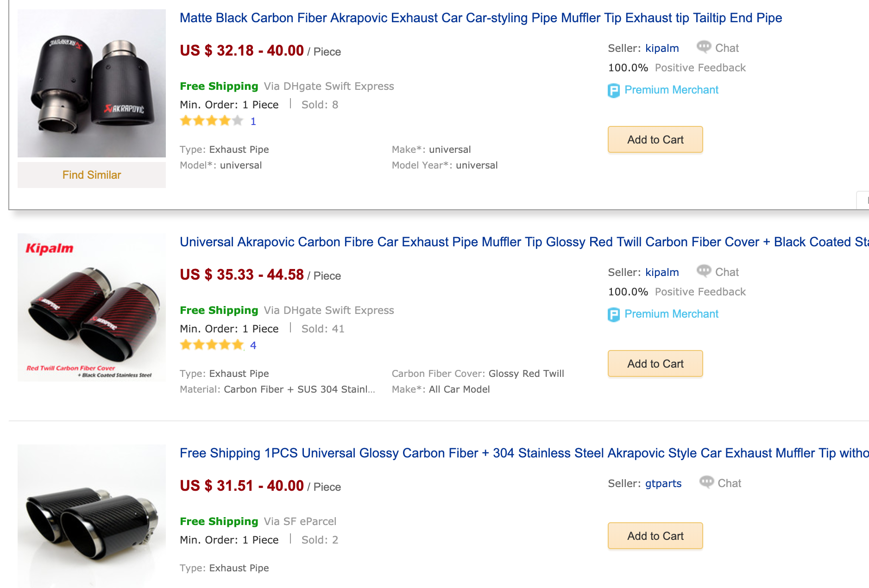Click chat bubble icon for first kipalm listing
Image resolution: width=869 pixels, height=588 pixels.
coord(704,47)
